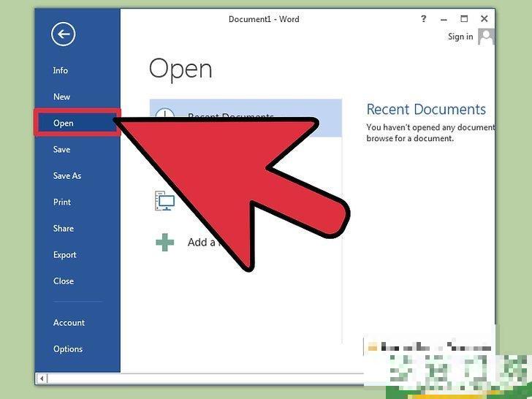The width and height of the screenshot is (532, 399).
Task: Select New in the File menu
Action: pyautogui.click(x=62, y=96)
